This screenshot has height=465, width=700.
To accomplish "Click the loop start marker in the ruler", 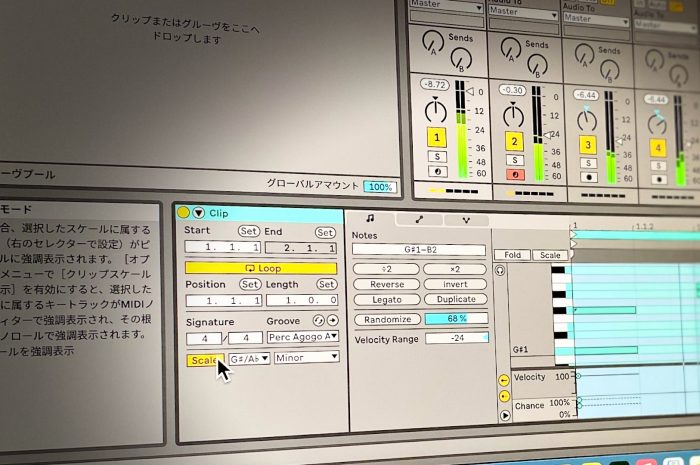I will point(574,235).
